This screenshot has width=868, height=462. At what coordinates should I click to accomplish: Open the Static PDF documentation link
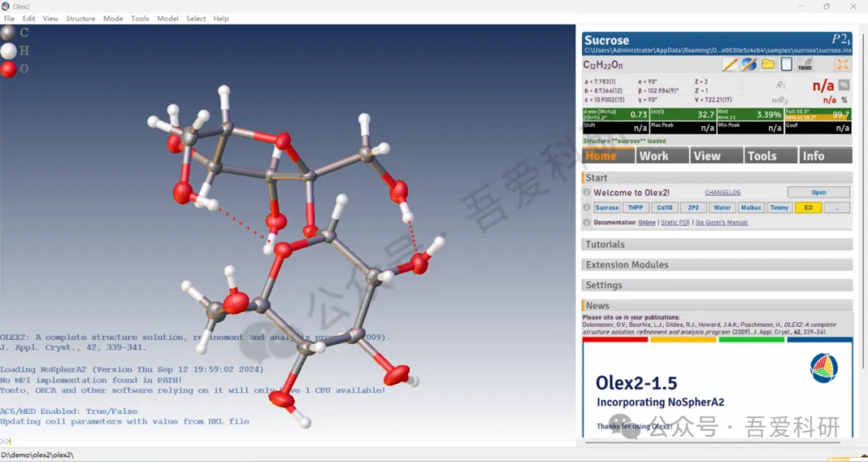tap(675, 223)
